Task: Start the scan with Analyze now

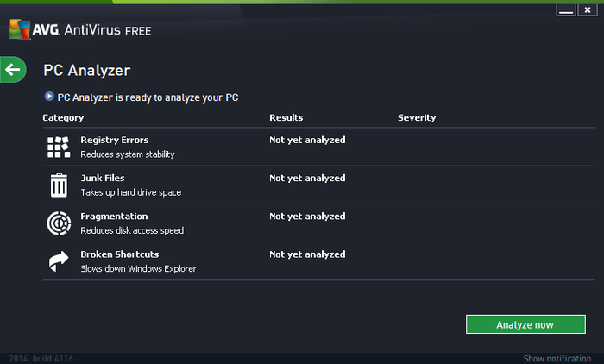Action: [x=525, y=324]
